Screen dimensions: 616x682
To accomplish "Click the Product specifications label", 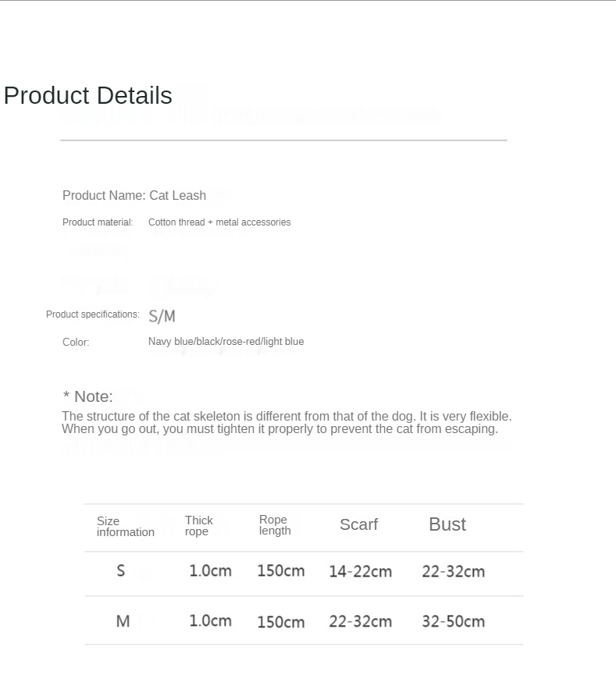I will [92, 314].
